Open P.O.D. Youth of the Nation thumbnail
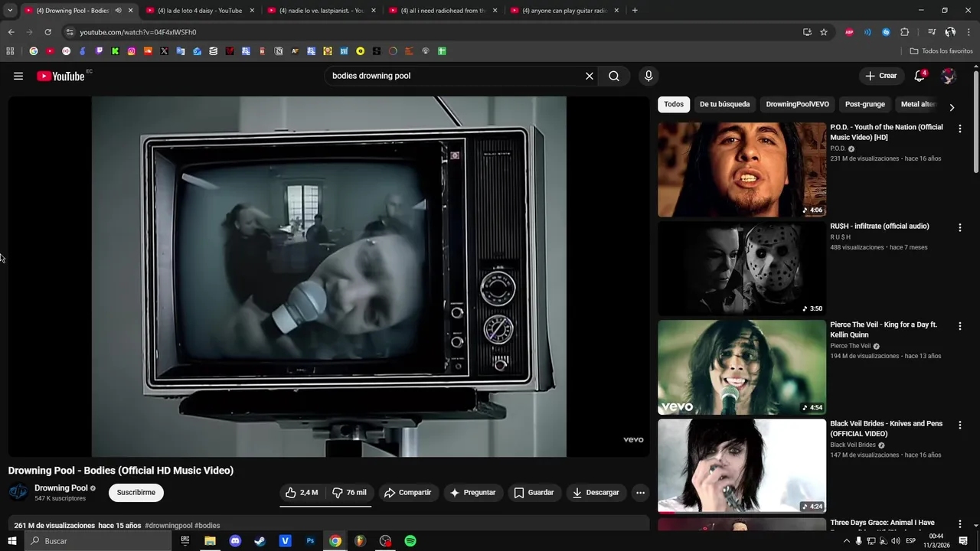The image size is (980, 551). coord(742,170)
